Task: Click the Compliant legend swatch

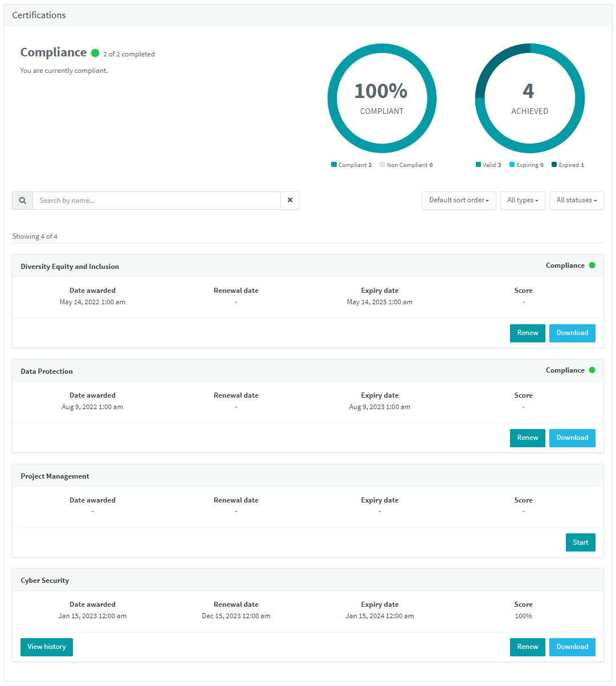Action: 334,165
